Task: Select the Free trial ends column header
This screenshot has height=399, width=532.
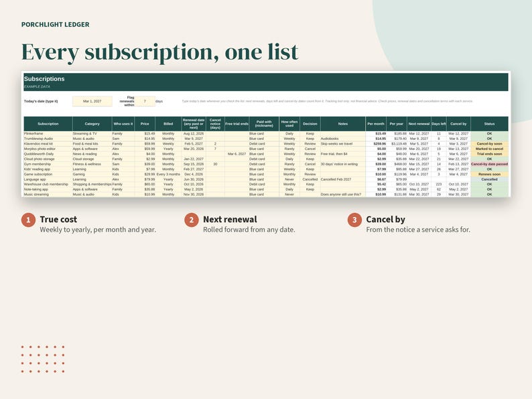Action: pyautogui.click(x=237, y=124)
